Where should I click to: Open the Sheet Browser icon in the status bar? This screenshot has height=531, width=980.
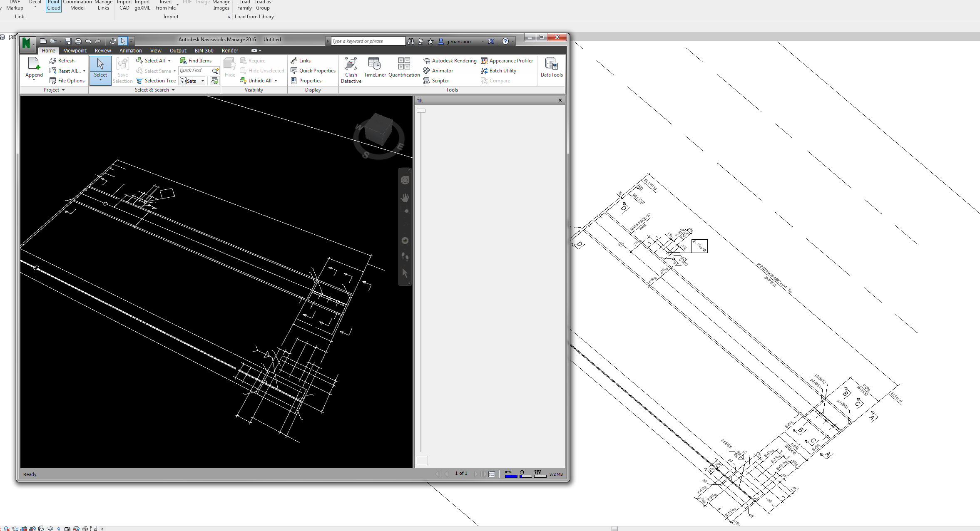tap(492, 474)
